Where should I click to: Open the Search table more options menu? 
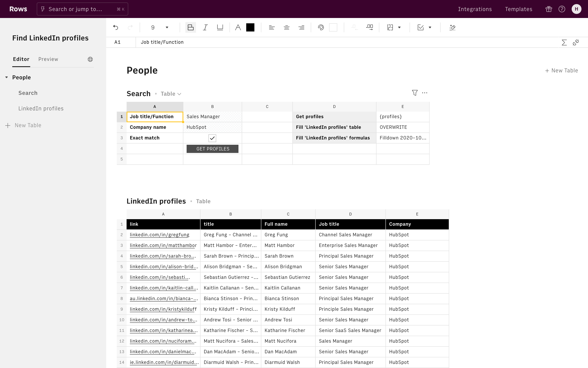(x=425, y=93)
